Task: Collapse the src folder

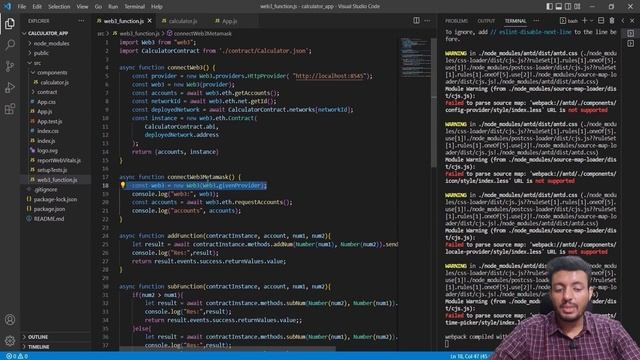Action: click(x=37, y=63)
